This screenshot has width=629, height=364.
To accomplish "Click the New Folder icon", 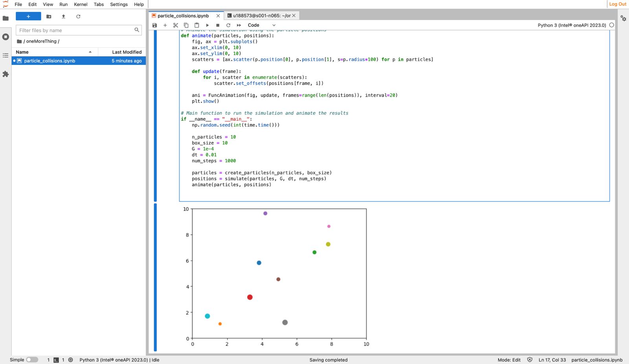I will [49, 16].
